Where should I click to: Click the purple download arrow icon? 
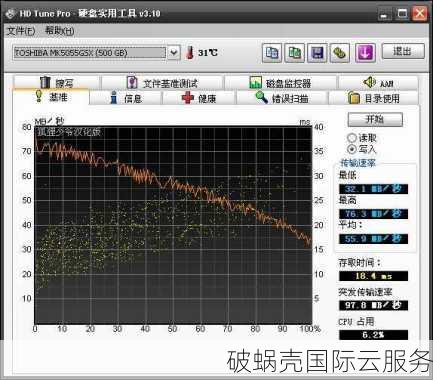pos(365,53)
